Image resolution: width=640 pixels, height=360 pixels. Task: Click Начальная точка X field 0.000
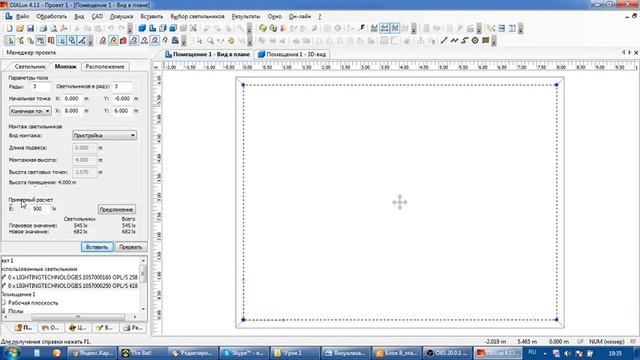coord(72,99)
